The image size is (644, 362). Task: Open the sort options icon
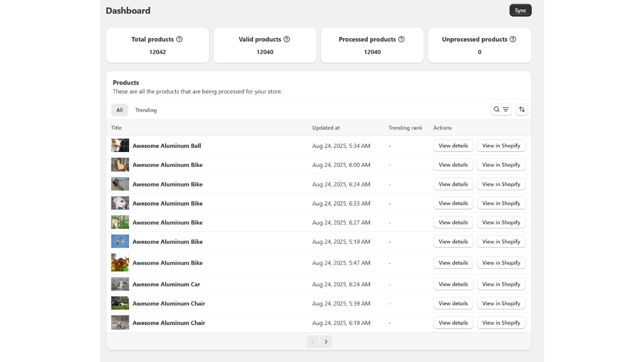coord(522,109)
